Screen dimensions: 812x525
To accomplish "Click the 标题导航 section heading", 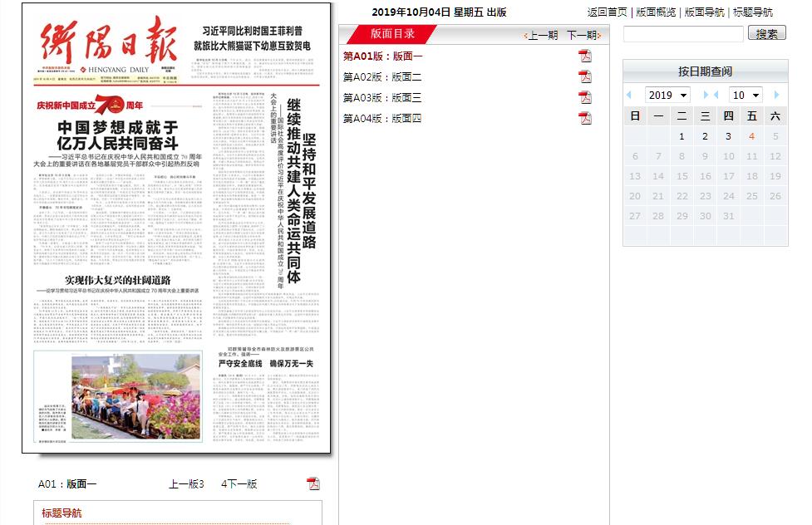I will tap(62, 513).
